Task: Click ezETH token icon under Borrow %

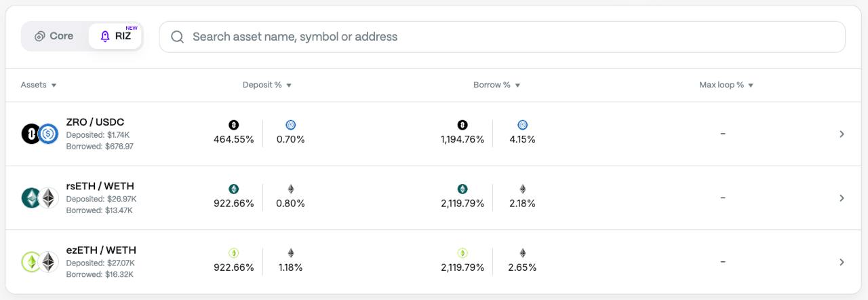Action: (x=462, y=252)
